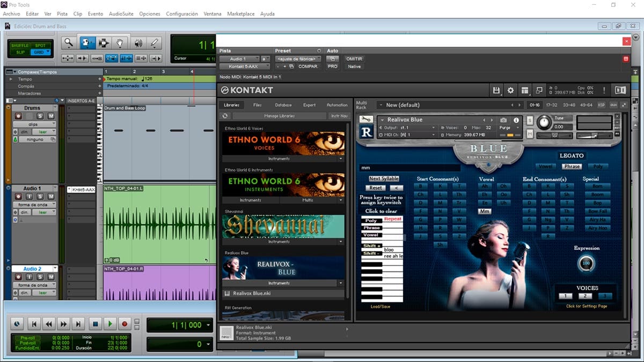Adjust the Realivox Tune knob
Viewport: 644px width, 362px height.
click(x=543, y=123)
